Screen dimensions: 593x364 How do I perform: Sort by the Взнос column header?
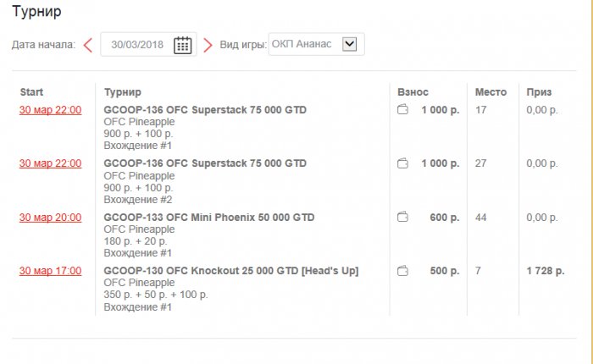(413, 91)
